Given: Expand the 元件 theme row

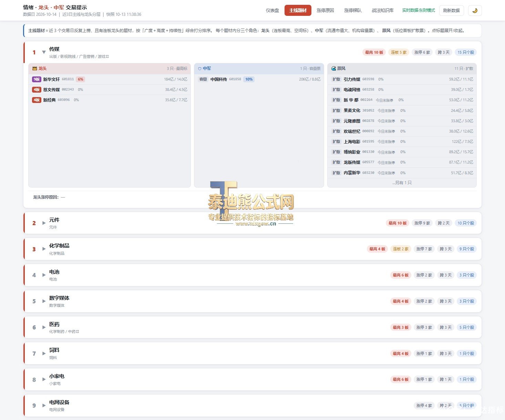Looking at the screenshot, I should pyautogui.click(x=44, y=223).
